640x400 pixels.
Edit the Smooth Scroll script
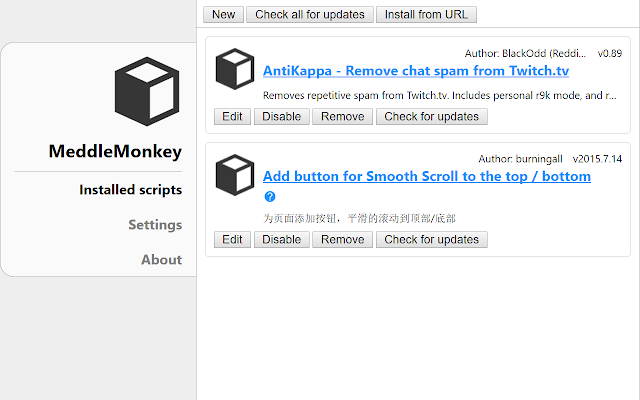click(232, 239)
